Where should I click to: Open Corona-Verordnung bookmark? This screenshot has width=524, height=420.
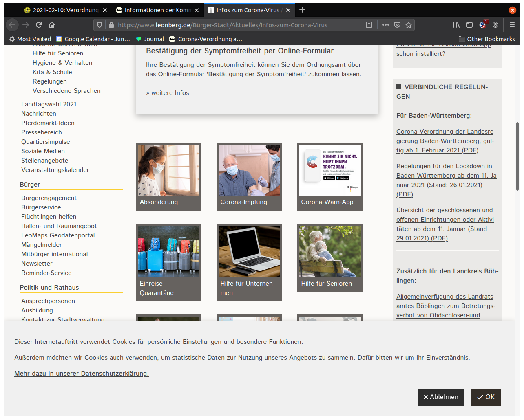pos(206,39)
